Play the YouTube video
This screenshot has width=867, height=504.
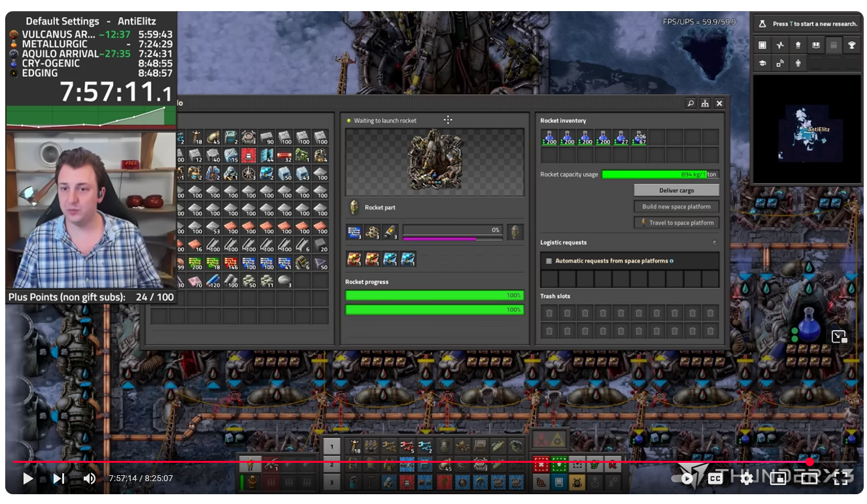coord(27,479)
